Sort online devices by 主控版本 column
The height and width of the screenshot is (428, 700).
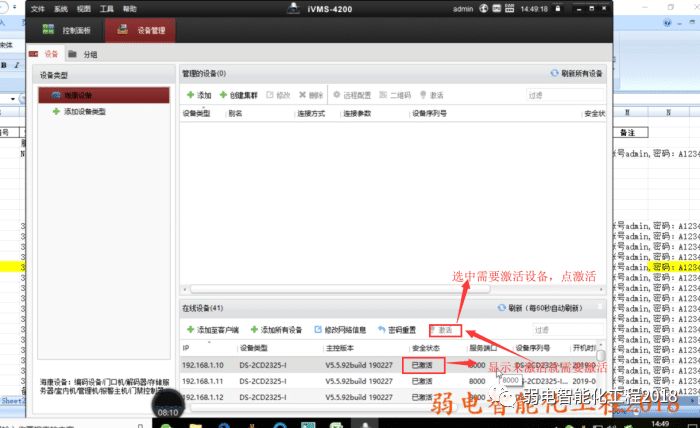pyautogui.click(x=340, y=348)
